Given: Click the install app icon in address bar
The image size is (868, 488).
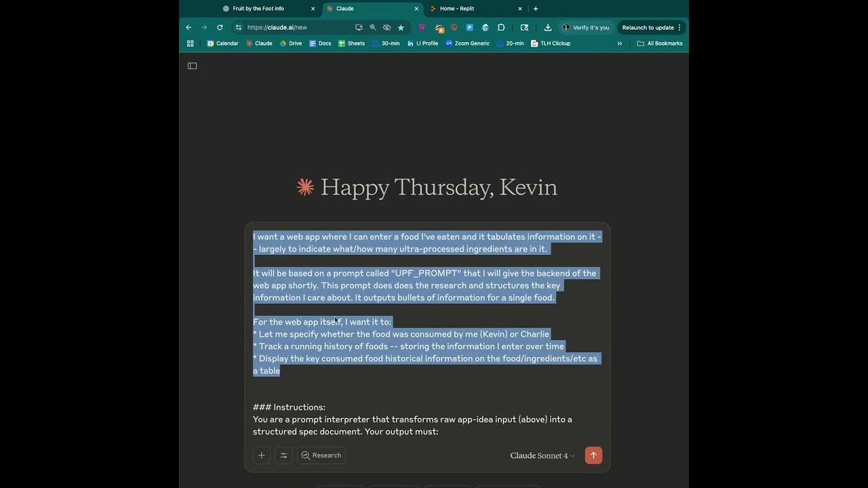Looking at the screenshot, I should click(x=359, y=28).
